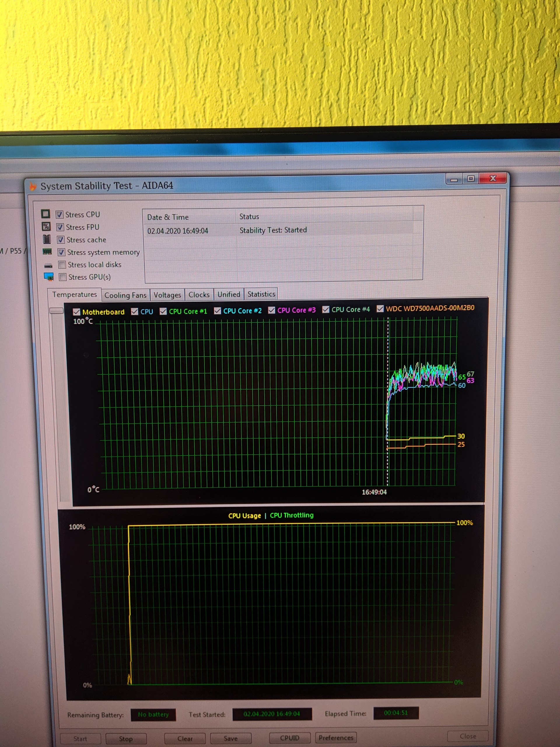
Task: Open Preferences
Action: tap(336, 737)
